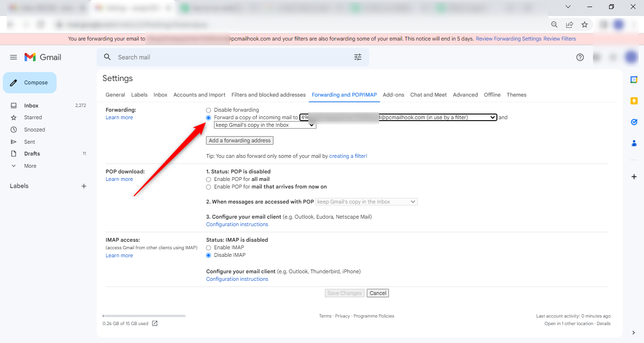Select Disable forwarding radio button
The height and width of the screenshot is (343, 644).
point(208,110)
